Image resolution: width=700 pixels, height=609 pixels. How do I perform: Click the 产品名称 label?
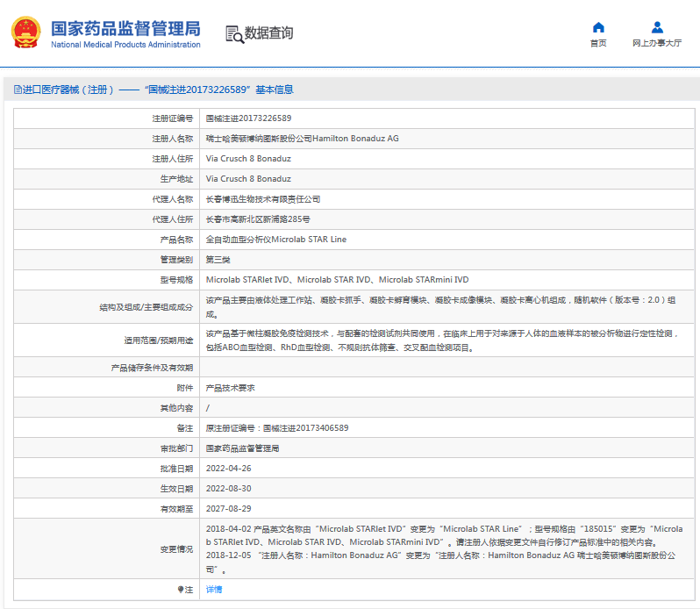(x=176, y=240)
